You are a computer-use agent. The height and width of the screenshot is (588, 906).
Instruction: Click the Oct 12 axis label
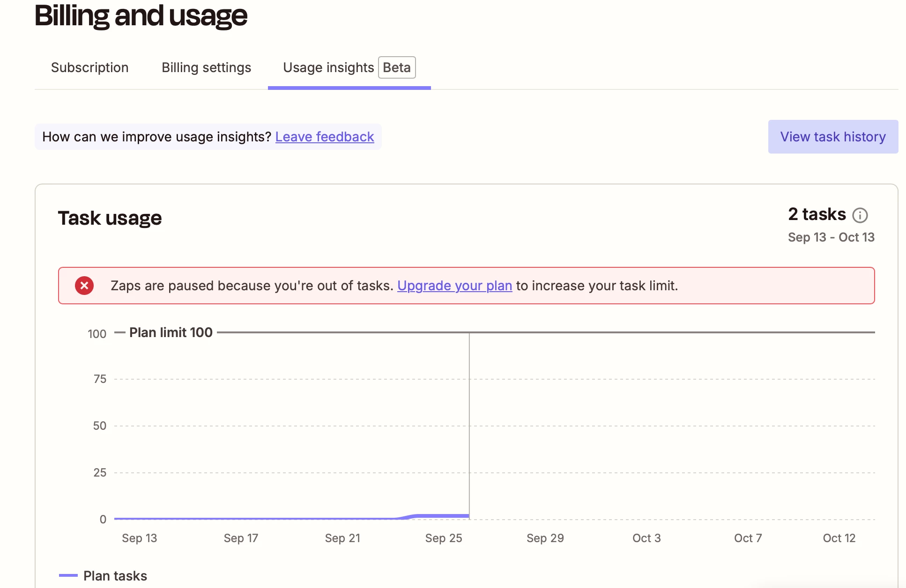coord(839,538)
